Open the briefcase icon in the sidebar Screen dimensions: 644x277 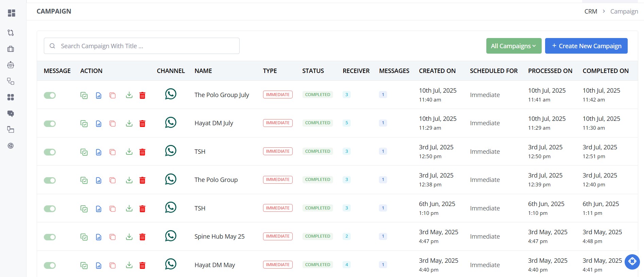[x=11, y=49]
